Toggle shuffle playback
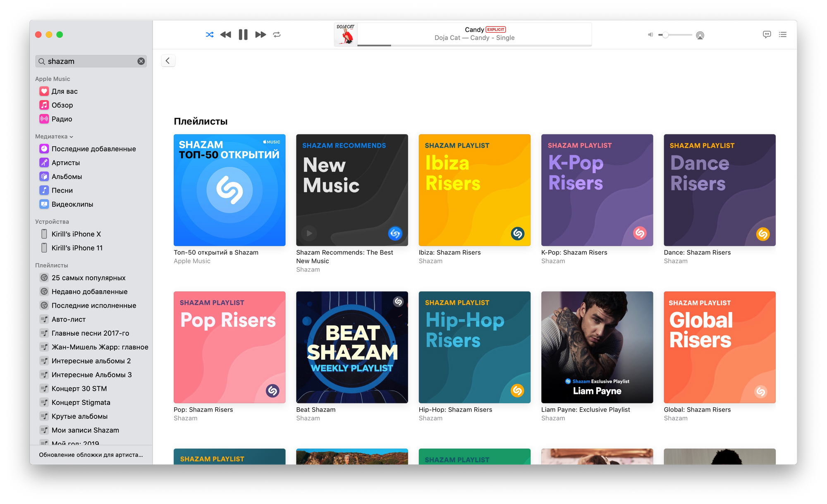 210,35
